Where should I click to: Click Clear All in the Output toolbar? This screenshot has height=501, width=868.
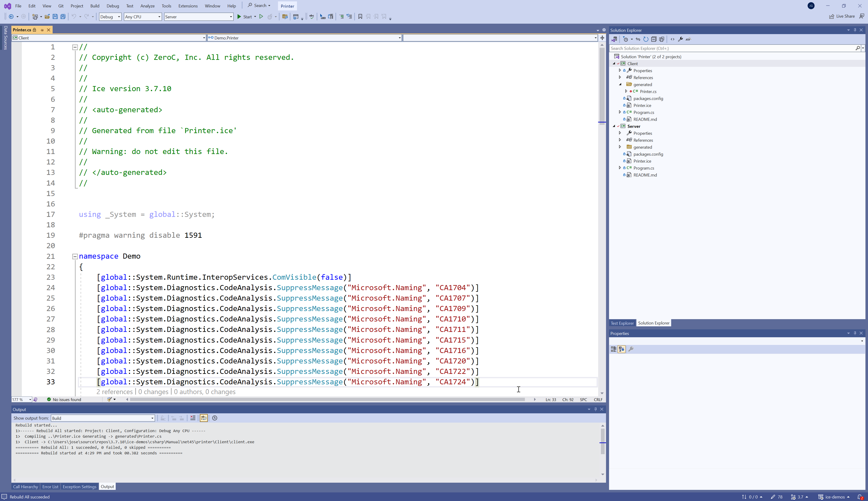pos(193,418)
